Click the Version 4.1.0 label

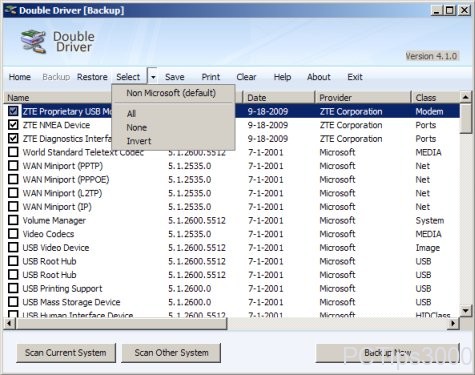click(x=431, y=56)
